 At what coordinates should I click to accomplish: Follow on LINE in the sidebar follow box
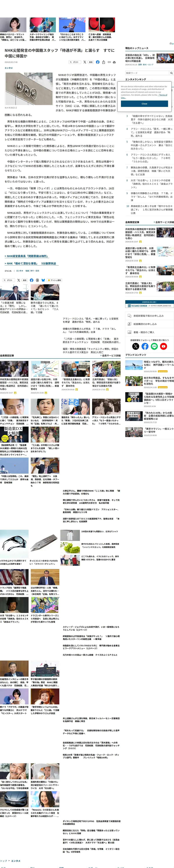click(154, 346)
